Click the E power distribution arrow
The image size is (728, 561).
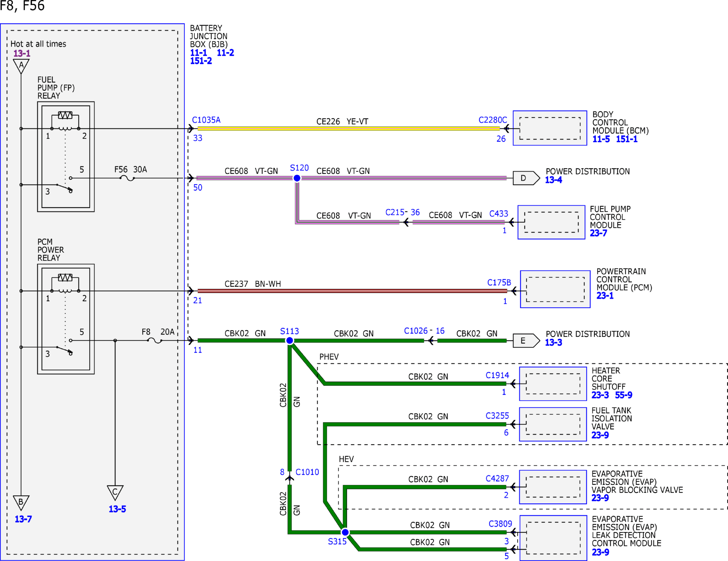[526, 341]
